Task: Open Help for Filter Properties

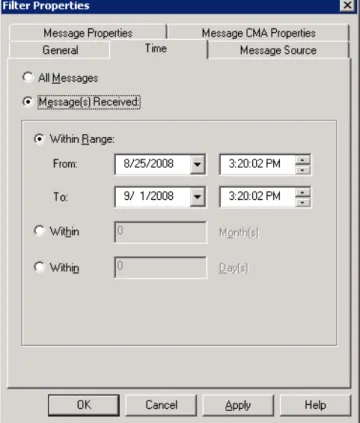Action: pos(315,405)
